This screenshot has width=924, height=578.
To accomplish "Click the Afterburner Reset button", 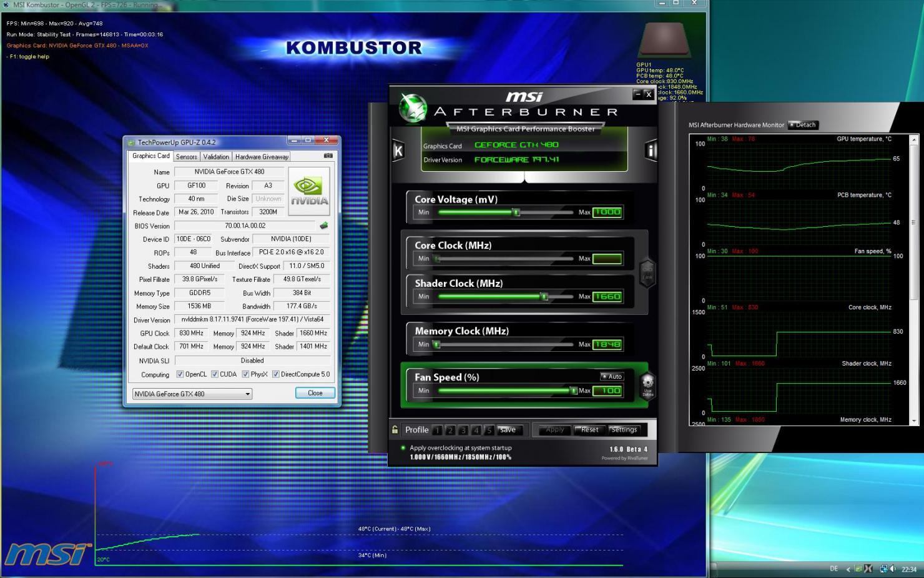I will click(x=589, y=429).
